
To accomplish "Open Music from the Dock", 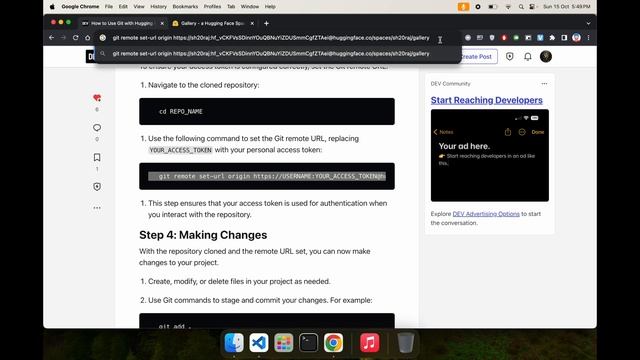I will (370, 342).
